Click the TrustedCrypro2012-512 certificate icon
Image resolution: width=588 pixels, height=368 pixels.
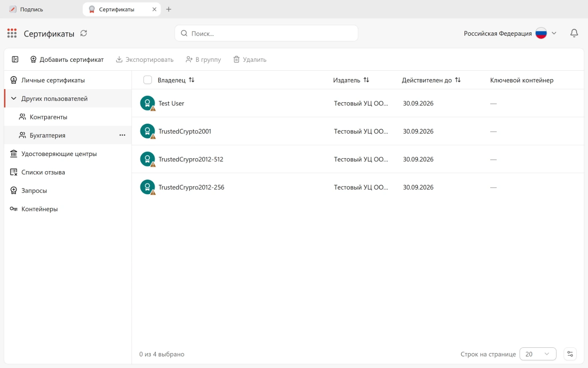pos(147,159)
